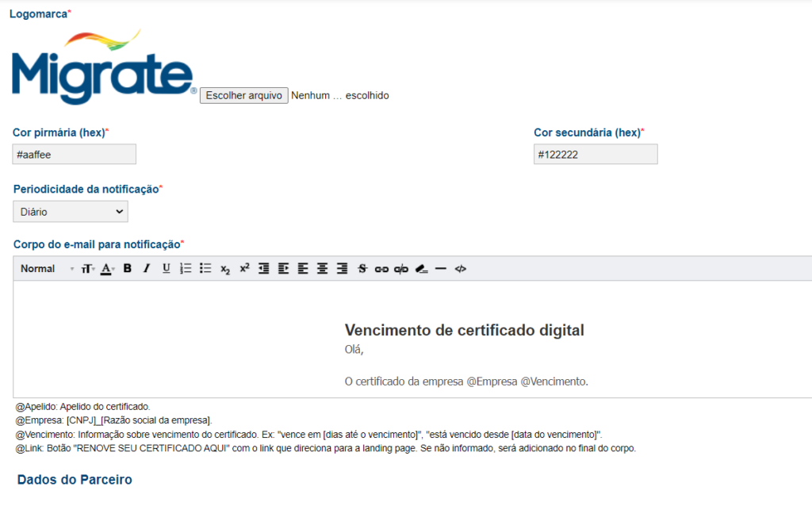Screen dimensions: 812x506
Task: Click the Escolher arquivo button
Action: pos(244,95)
